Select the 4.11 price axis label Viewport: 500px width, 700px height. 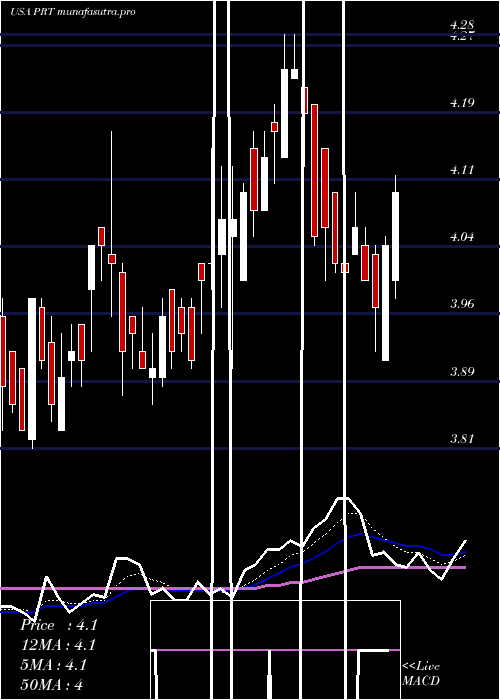[462, 170]
